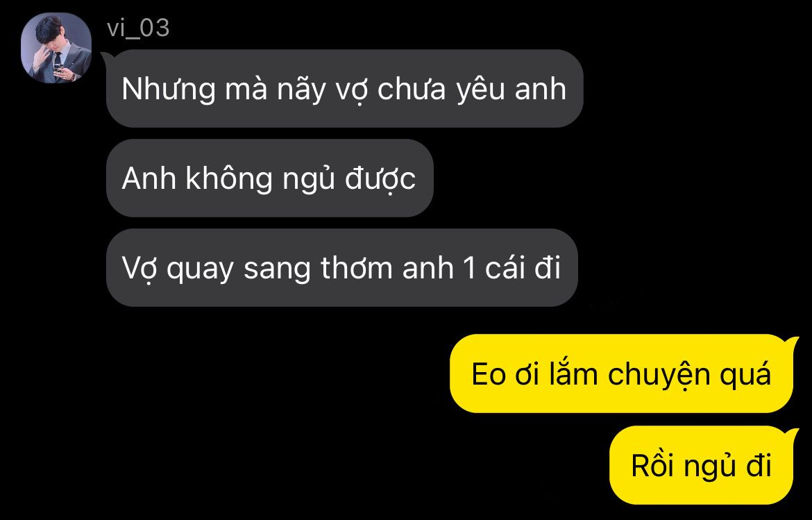
Task: Click the word 'không' in the second message
Action: [x=229, y=179]
